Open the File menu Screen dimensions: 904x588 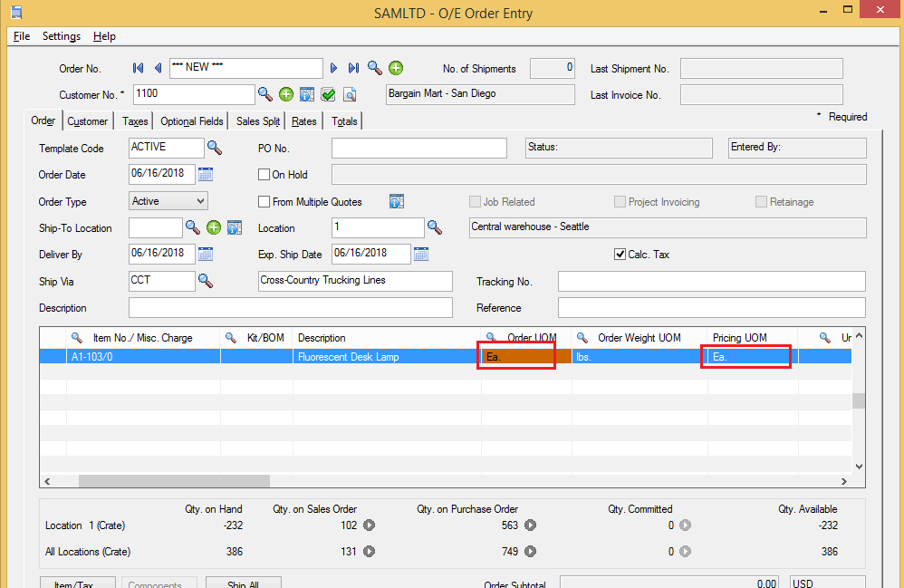tap(22, 36)
